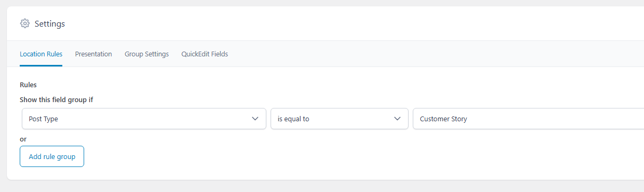Click the Settings panel heading text
The height and width of the screenshot is (192, 644).
click(50, 24)
